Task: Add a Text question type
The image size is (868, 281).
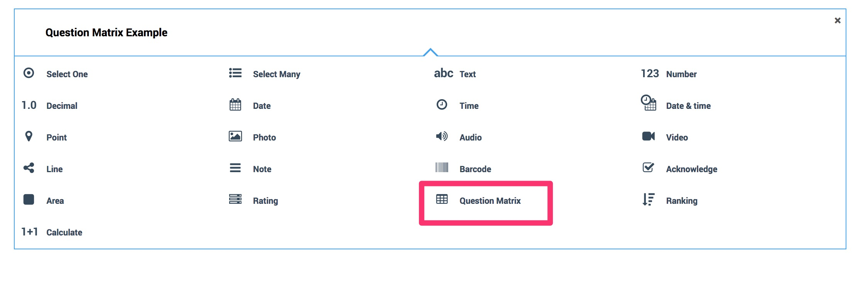Action: (467, 74)
